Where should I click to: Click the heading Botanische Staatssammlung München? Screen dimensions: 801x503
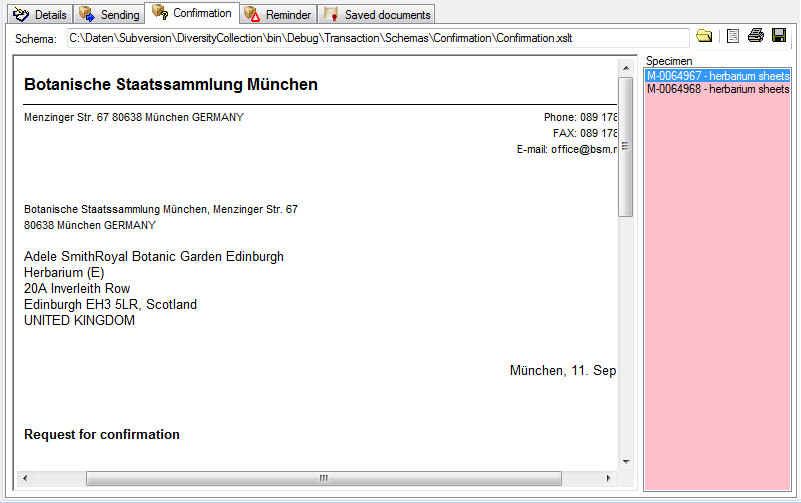coord(171,84)
